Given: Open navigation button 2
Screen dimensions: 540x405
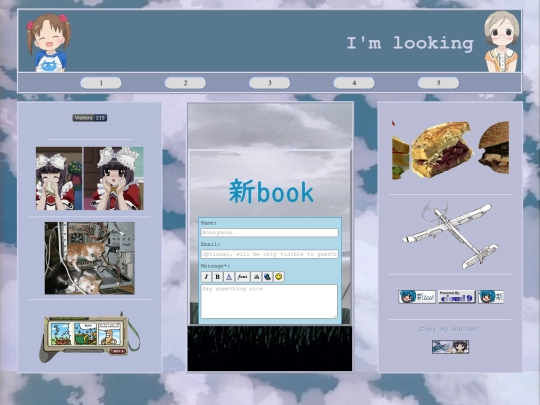Looking at the screenshot, I should click(x=185, y=83).
